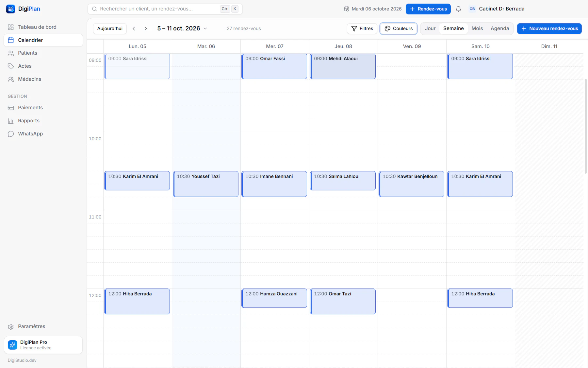Open DigiStudio.dev link
Viewport: 588px width, 368px height.
(22, 360)
